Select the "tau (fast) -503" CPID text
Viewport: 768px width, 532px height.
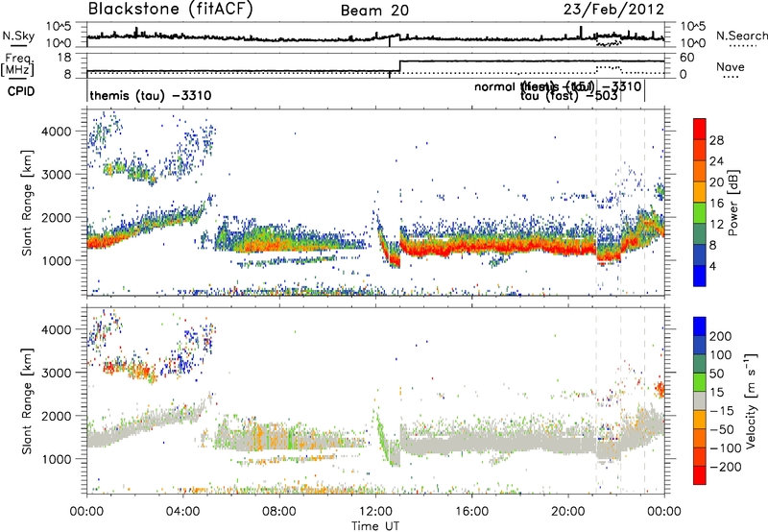tap(568, 96)
